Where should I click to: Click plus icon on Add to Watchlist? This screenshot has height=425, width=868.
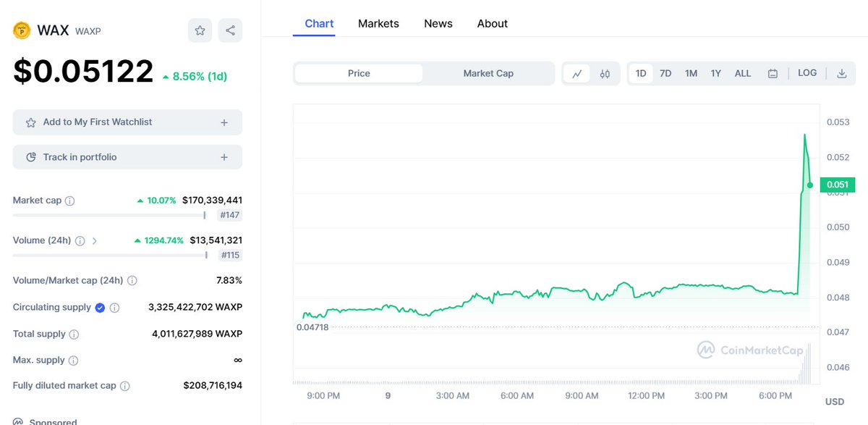224,122
